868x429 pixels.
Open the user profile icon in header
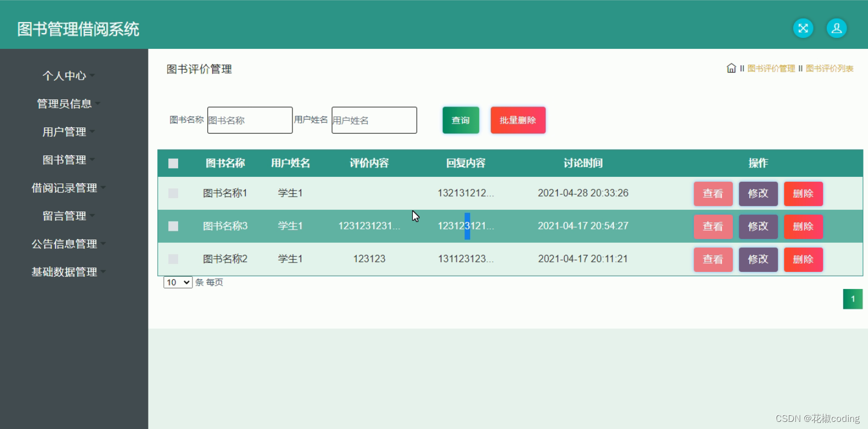[837, 28]
